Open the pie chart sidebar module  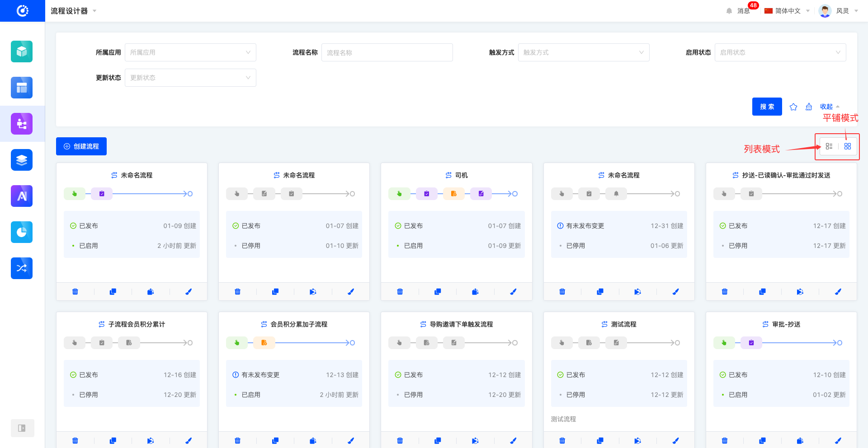pos(22,232)
